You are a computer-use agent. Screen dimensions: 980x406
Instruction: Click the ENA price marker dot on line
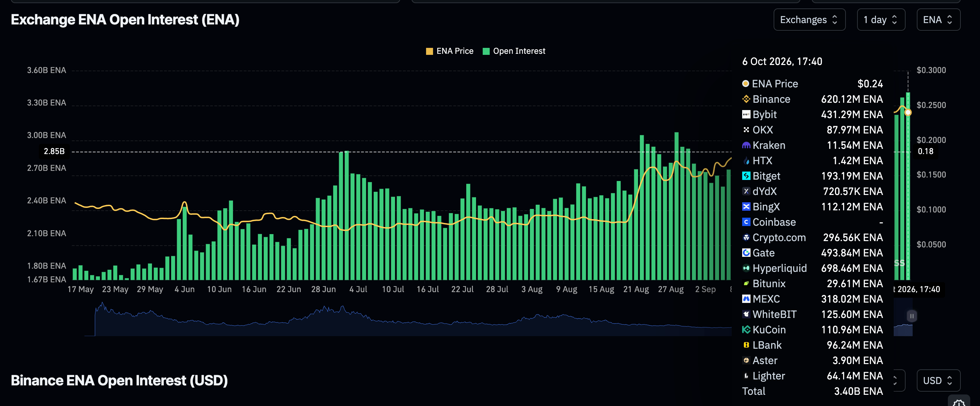point(908,112)
